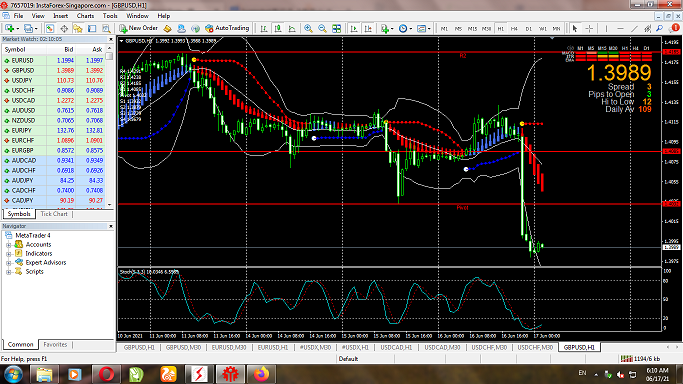This screenshot has width=683, height=384.
Task: Open the Charts menu
Action: click(x=85, y=16)
